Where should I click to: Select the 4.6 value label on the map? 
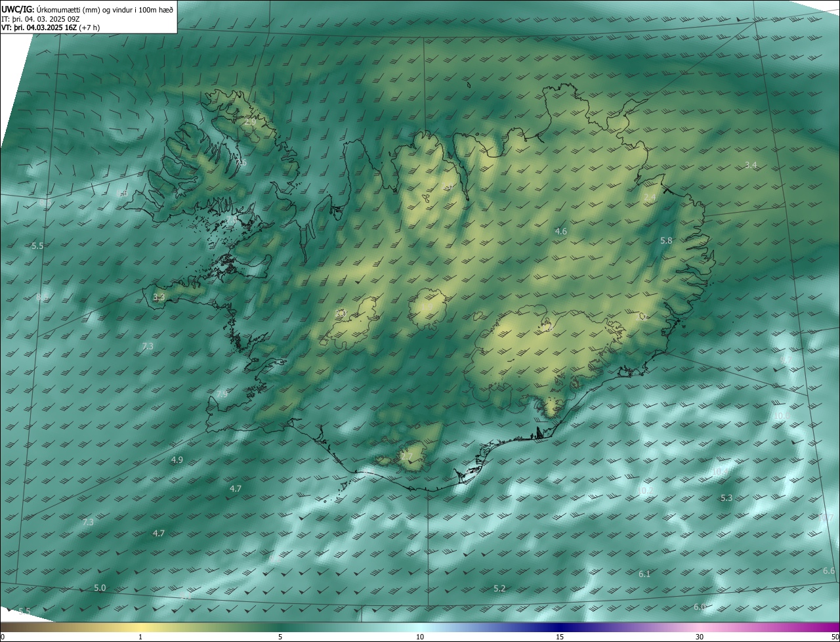click(x=560, y=231)
